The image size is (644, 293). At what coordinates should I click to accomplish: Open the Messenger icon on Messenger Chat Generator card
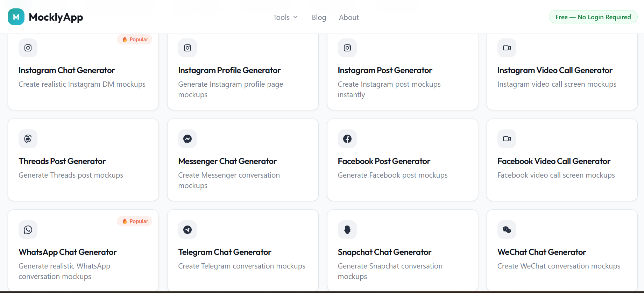pyautogui.click(x=187, y=139)
